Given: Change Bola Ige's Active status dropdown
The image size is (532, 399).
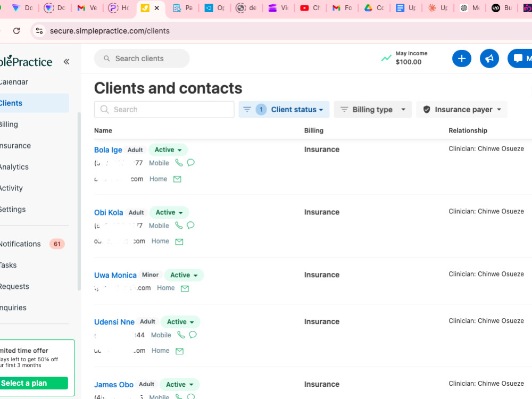Looking at the screenshot, I should [x=168, y=149].
